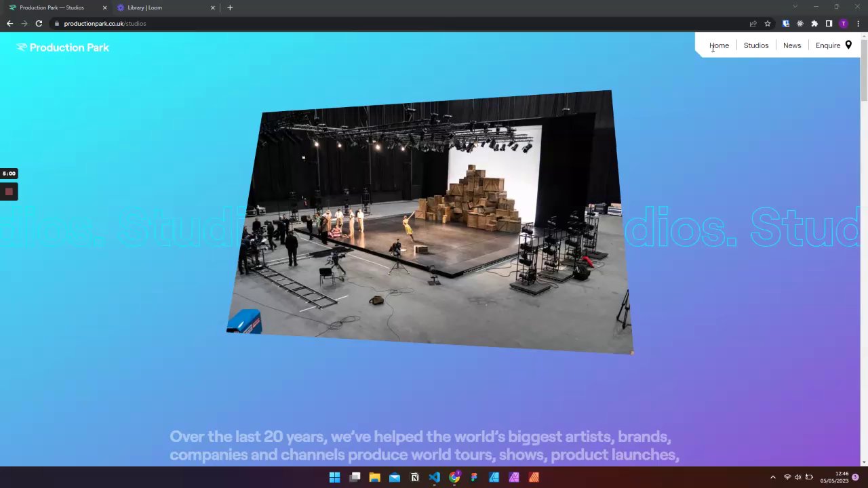This screenshot has width=868, height=488.
Task: Click the Production Park logo
Action: click(x=62, y=47)
